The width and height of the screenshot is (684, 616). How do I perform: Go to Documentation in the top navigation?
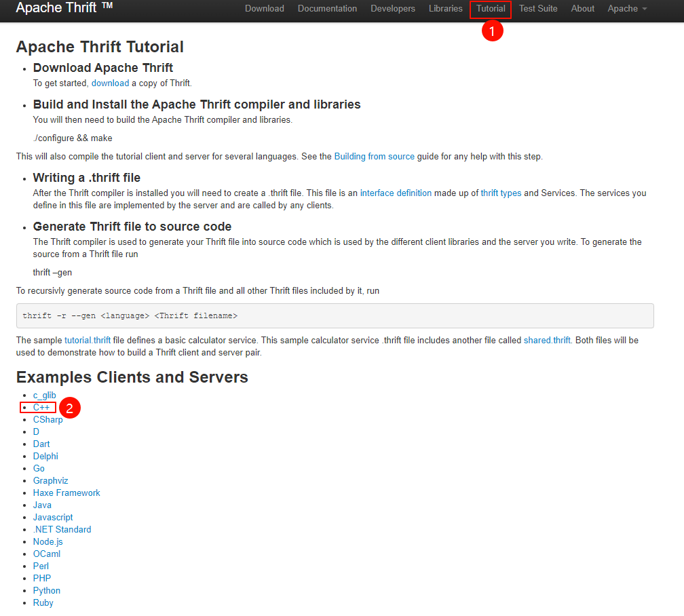(x=327, y=9)
